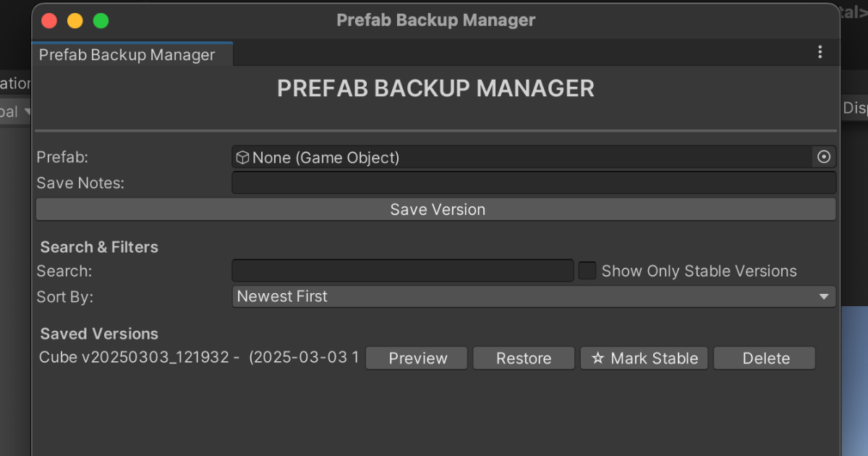Enable Show Only Stable Versions
This screenshot has height=456, width=868.
point(587,270)
